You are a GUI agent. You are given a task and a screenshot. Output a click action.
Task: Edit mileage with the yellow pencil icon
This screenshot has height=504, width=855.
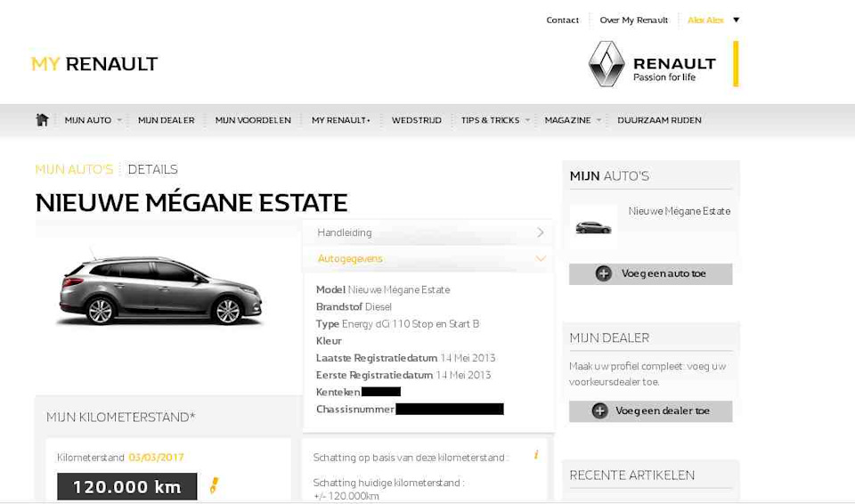click(x=215, y=485)
